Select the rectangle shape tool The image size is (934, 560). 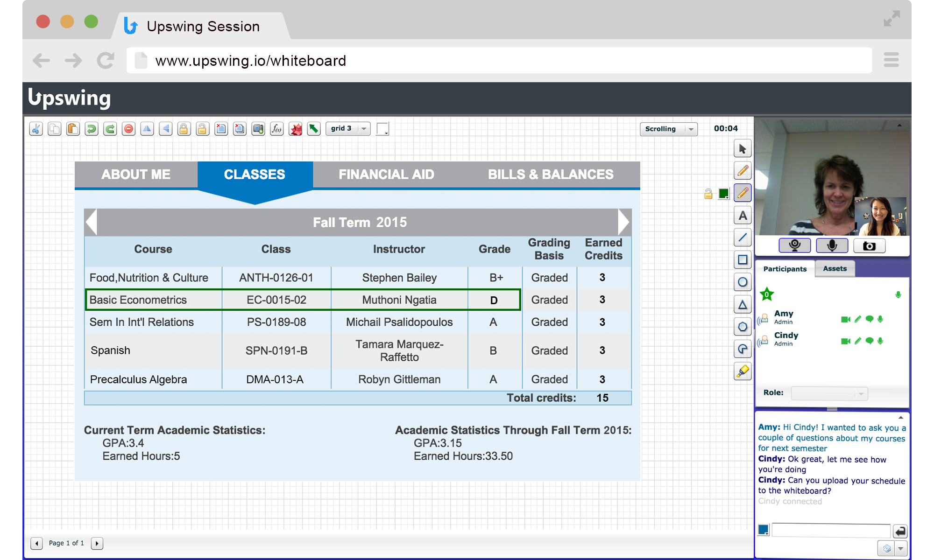pyautogui.click(x=743, y=260)
